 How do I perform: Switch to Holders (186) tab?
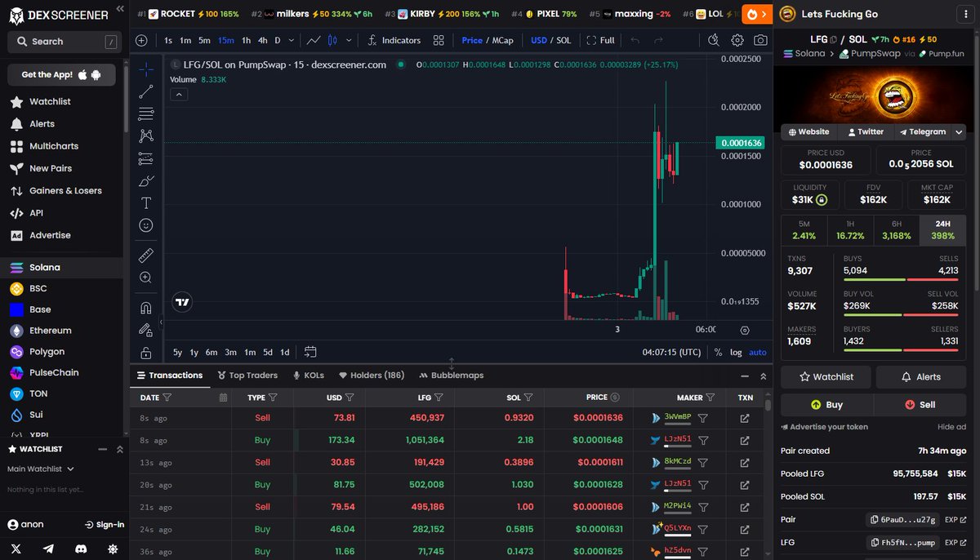tap(372, 376)
